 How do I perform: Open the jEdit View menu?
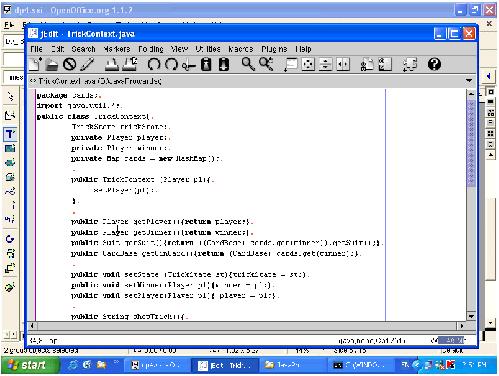tap(179, 49)
